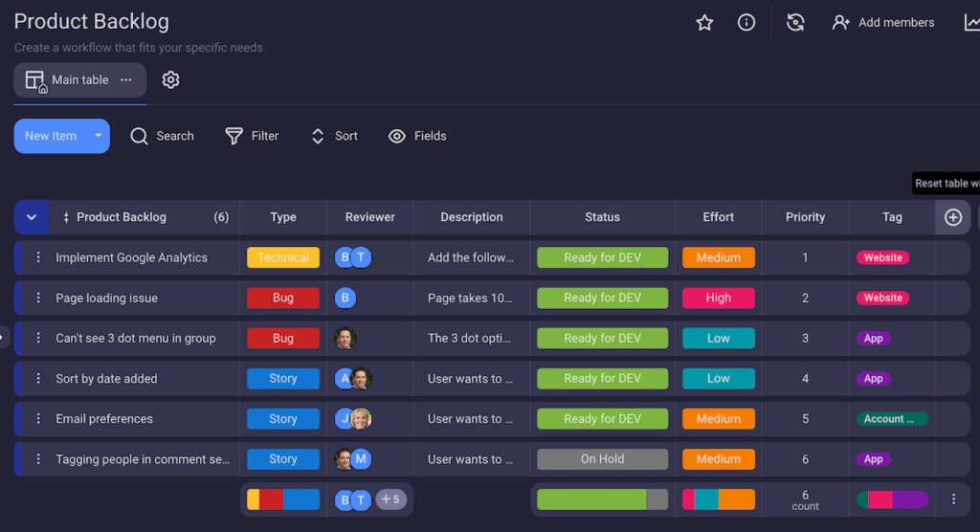Open the board info icon
The image size is (980, 532).
[746, 23]
